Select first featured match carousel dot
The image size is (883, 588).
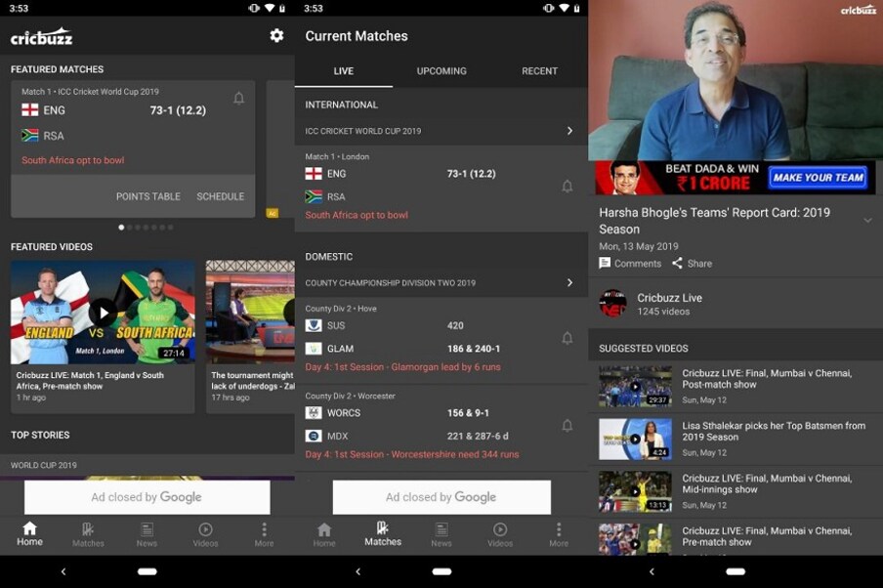pos(121,227)
